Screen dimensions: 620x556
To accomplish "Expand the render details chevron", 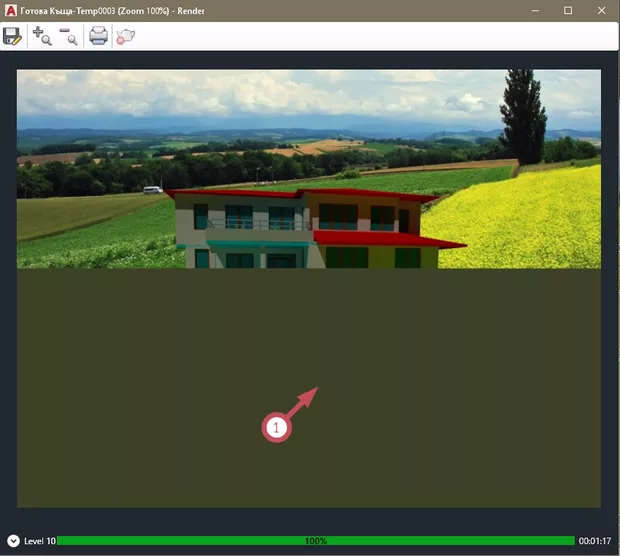I will tap(13, 541).
